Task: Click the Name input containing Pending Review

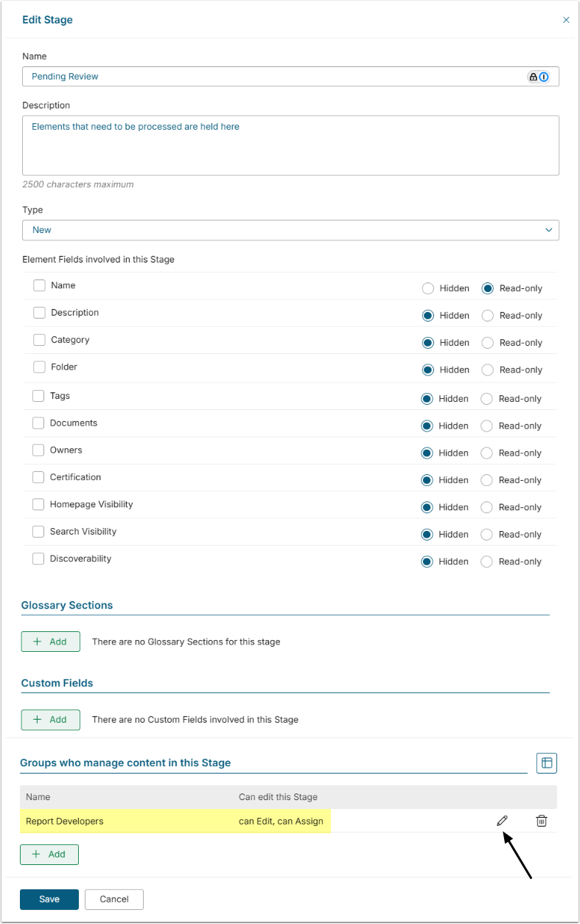Action: tap(273, 77)
